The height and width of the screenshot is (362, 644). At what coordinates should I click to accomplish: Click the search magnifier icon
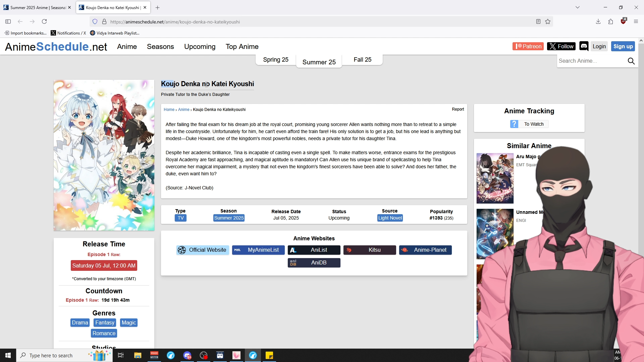click(631, 61)
